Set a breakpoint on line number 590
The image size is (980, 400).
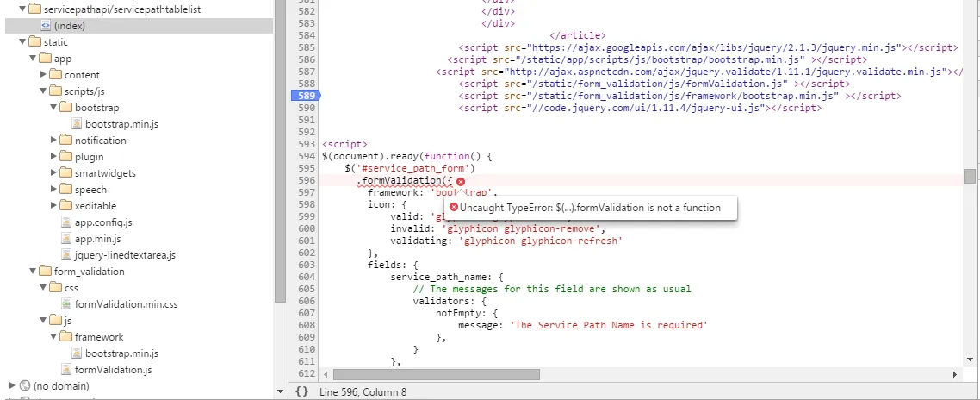pos(307,108)
